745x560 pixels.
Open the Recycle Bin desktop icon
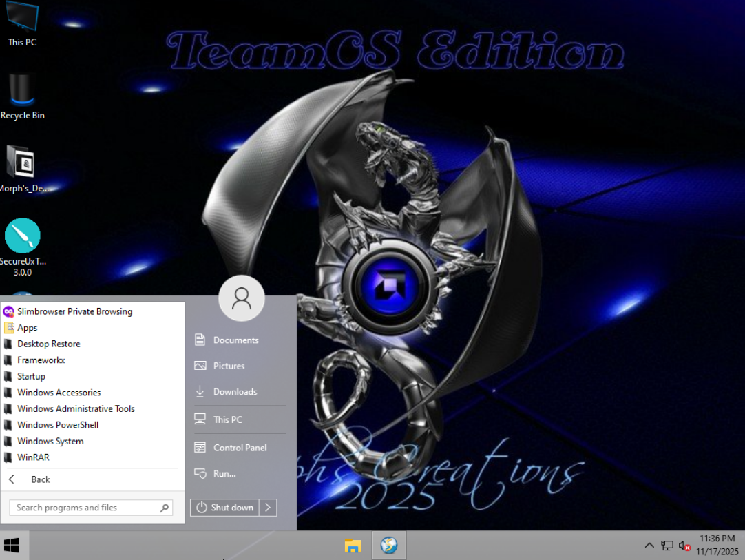pos(22,96)
